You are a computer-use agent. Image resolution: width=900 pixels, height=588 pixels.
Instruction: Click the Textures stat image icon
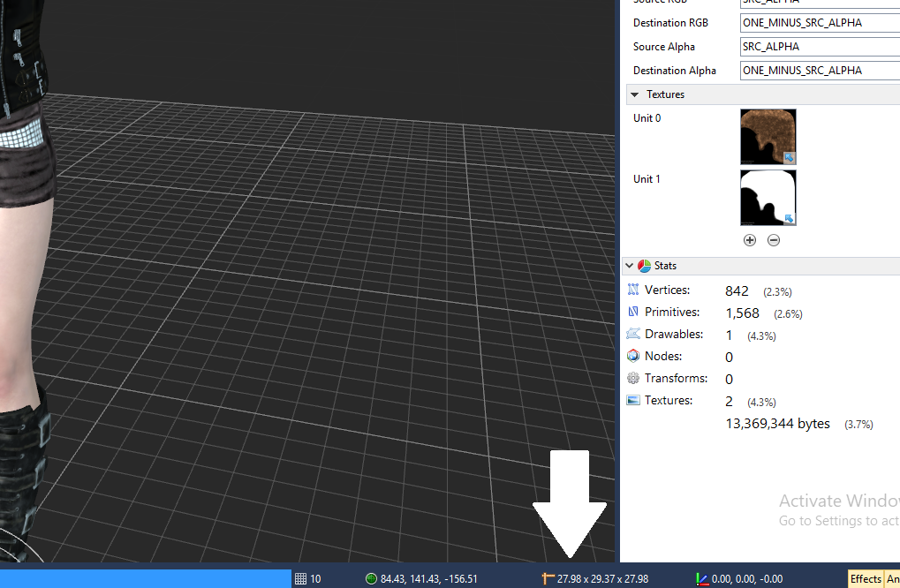(x=633, y=400)
